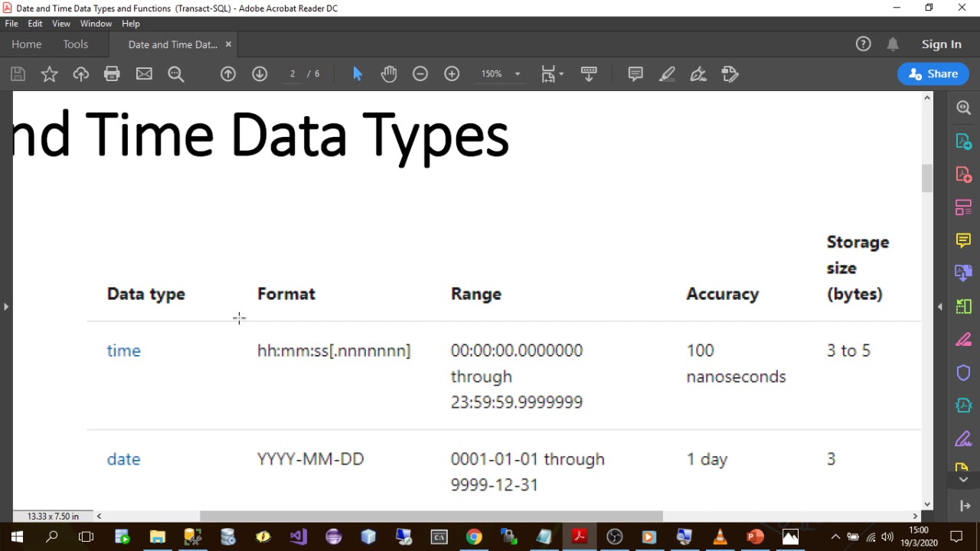Close the Date and Time document tab
This screenshot has height=551, width=980.
point(228,44)
